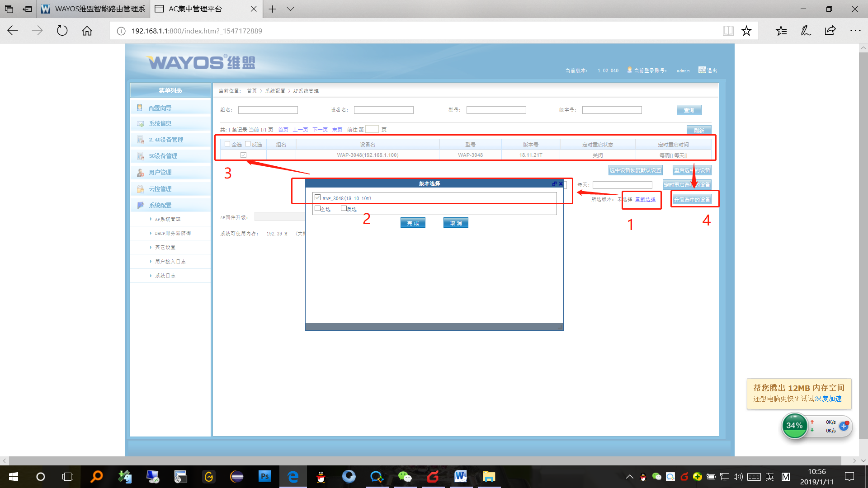
Task: Click the 查询 search button
Action: pos(689,110)
